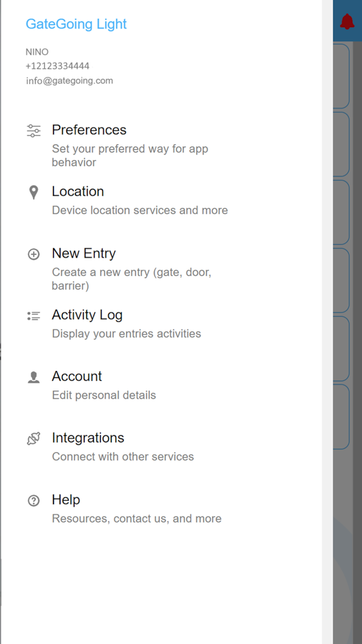362x644 pixels.
Task: Click the NINO user name
Action: (37, 52)
